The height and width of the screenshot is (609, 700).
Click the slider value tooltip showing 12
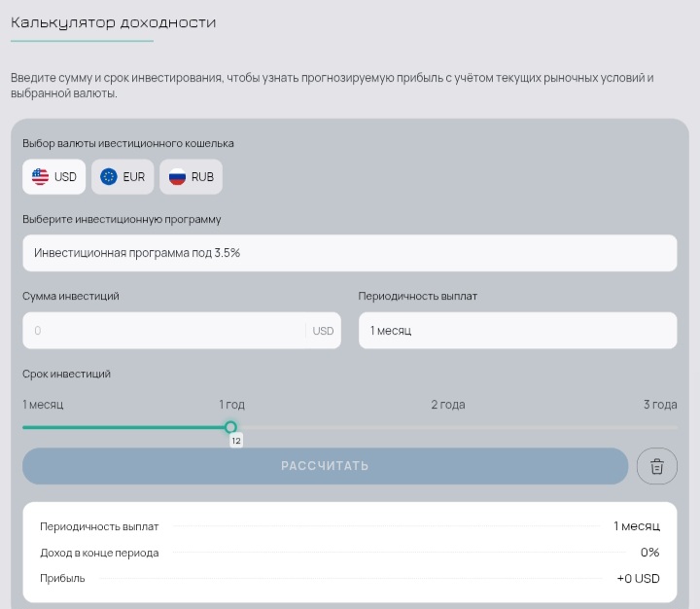pyautogui.click(x=235, y=441)
